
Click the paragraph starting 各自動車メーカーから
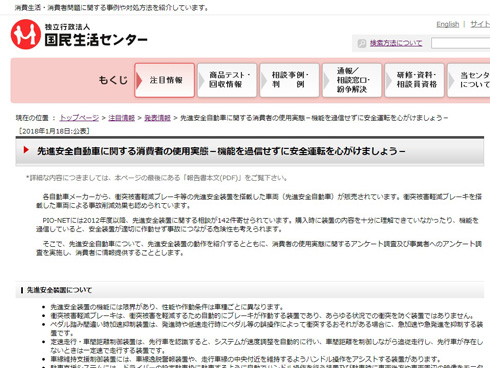tap(259, 201)
